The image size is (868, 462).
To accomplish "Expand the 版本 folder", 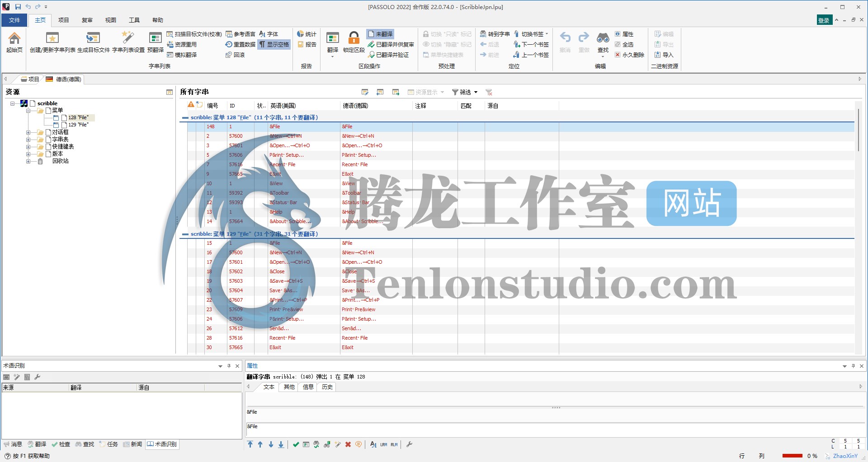I will click(28, 154).
